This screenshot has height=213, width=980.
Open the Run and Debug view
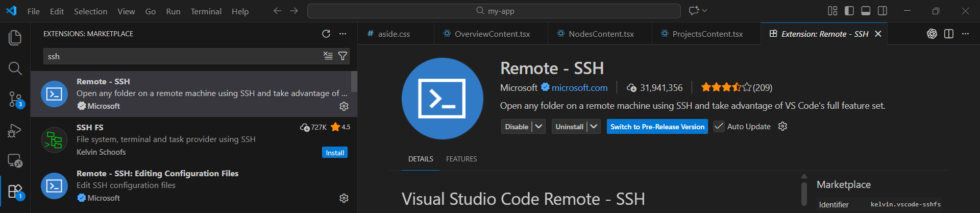15,131
